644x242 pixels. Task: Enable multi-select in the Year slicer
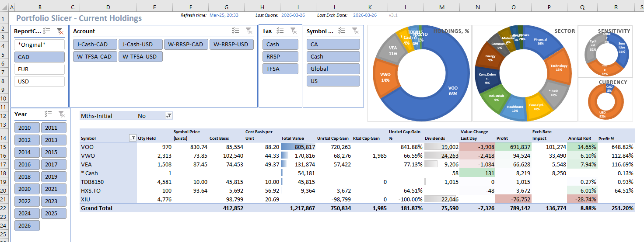click(x=49, y=114)
